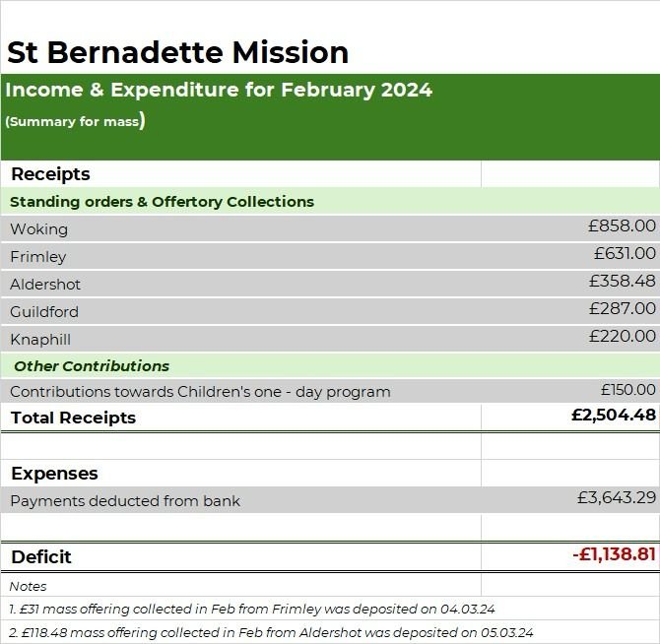Select the Total Receipts value £2,504.48
This screenshot has height=644, width=660.
[x=614, y=416]
